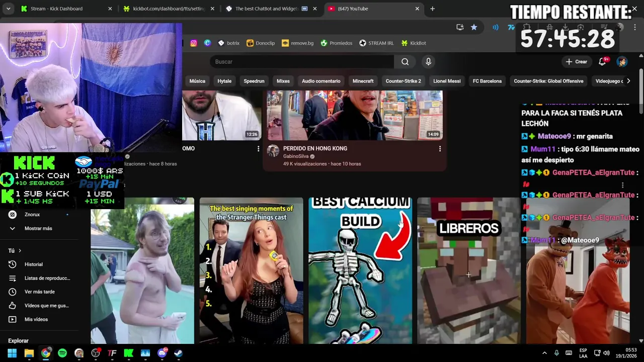
Task: Open the Donoclip bookmark
Action: click(261, 43)
